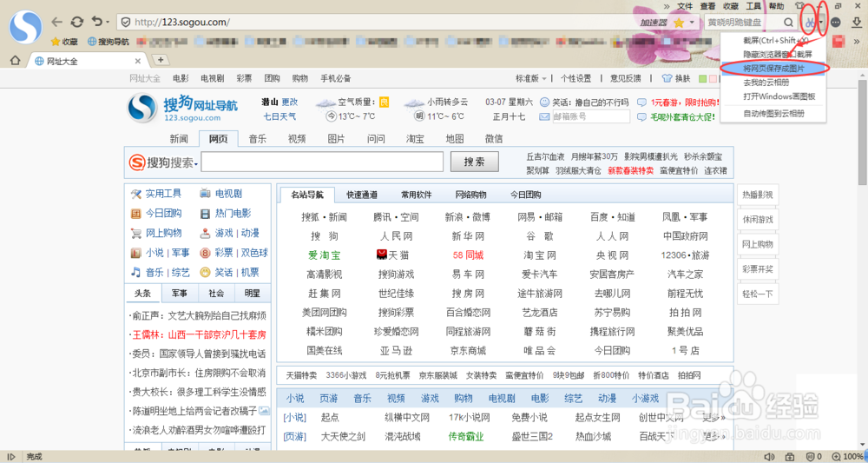
Task: Click the undo closed-tab arrow icon
Action: [x=96, y=22]
